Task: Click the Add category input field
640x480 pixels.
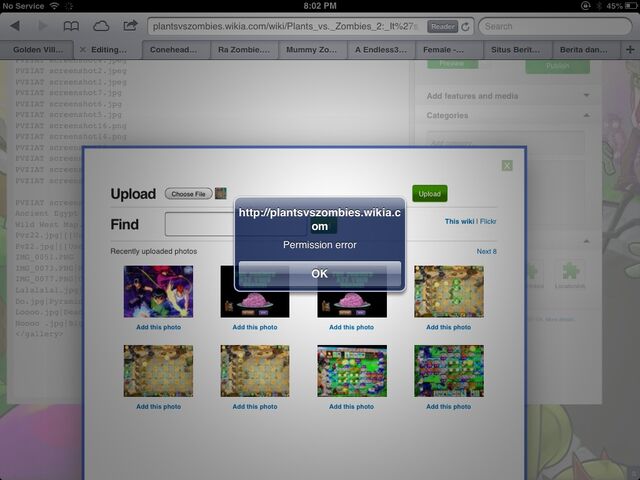Action: click(506, 142)
